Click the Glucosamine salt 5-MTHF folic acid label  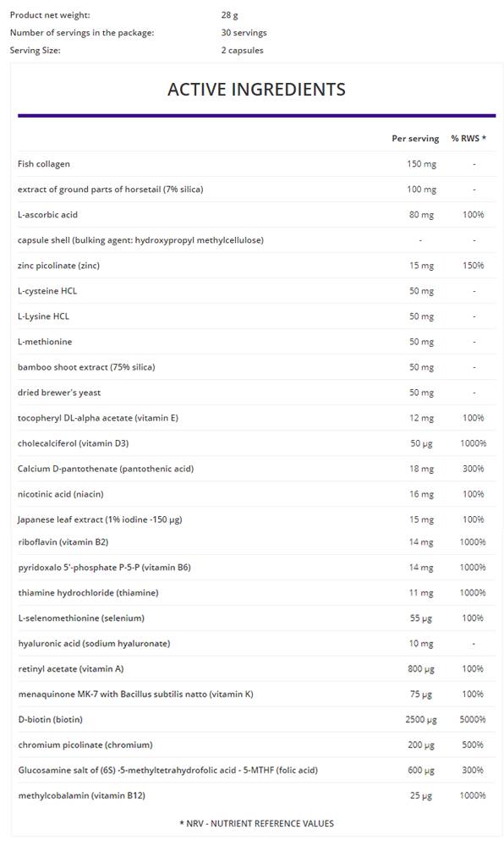click(x=167, y=771)
